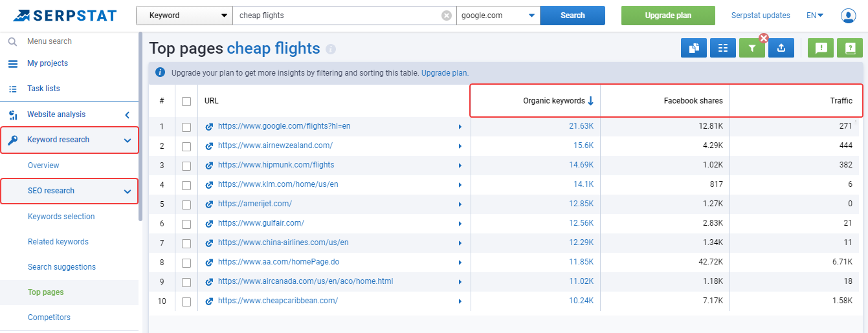
Task: Click the green feedback exclamation button
Action: pyautogui.click(x=821, y=48)
